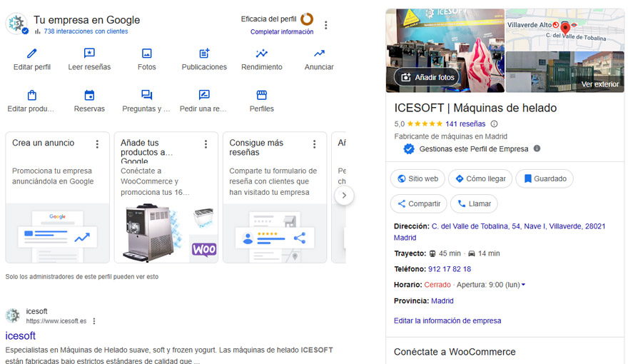Open Leer reseñas star icon
628x364 pixels.
[89, 54]
